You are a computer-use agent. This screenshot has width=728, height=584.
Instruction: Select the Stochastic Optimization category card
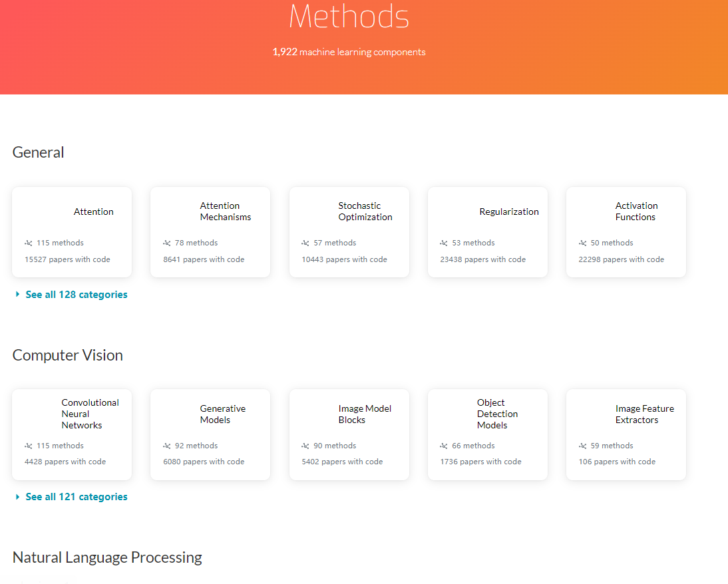(349, 232)
